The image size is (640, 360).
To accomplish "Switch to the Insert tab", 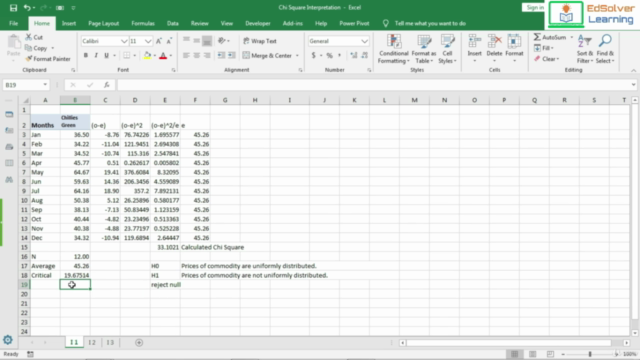I will [x=69, y=24].
